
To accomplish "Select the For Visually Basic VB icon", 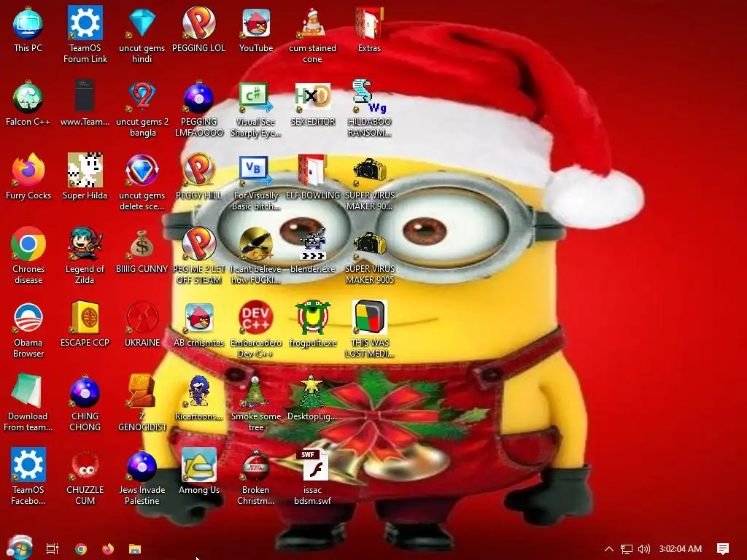I will 256,171.
